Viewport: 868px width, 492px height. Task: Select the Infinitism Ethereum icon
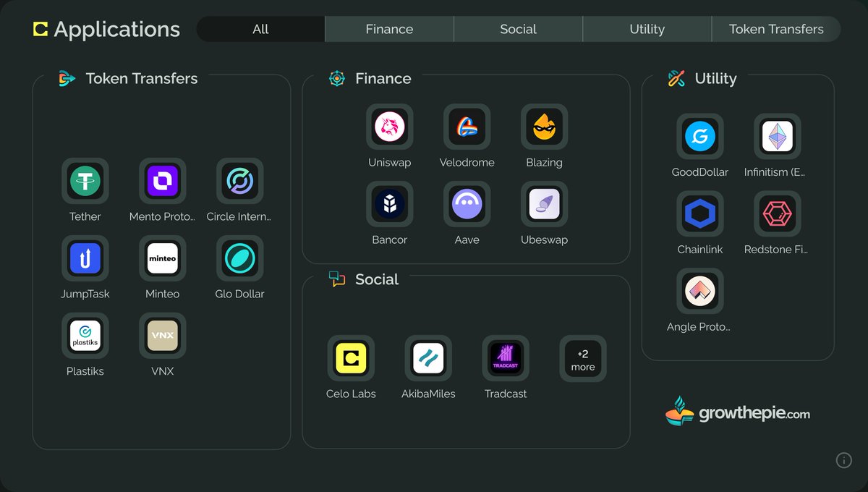[x=778, y=136]
